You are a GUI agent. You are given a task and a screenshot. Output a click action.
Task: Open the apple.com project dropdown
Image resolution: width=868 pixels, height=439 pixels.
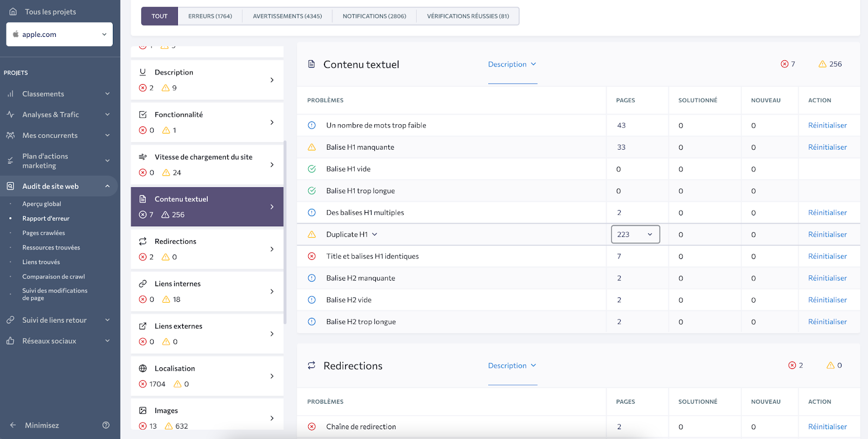[x=60, y=34]
